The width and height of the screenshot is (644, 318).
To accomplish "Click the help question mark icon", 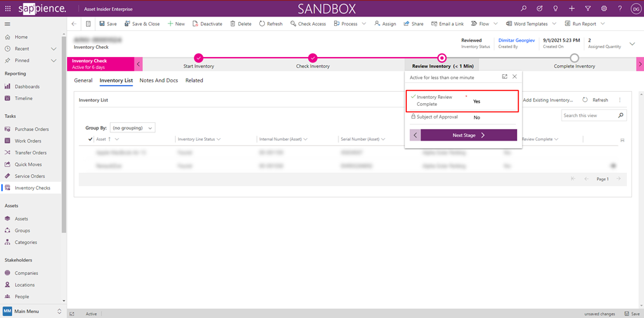I will [619, 9].
